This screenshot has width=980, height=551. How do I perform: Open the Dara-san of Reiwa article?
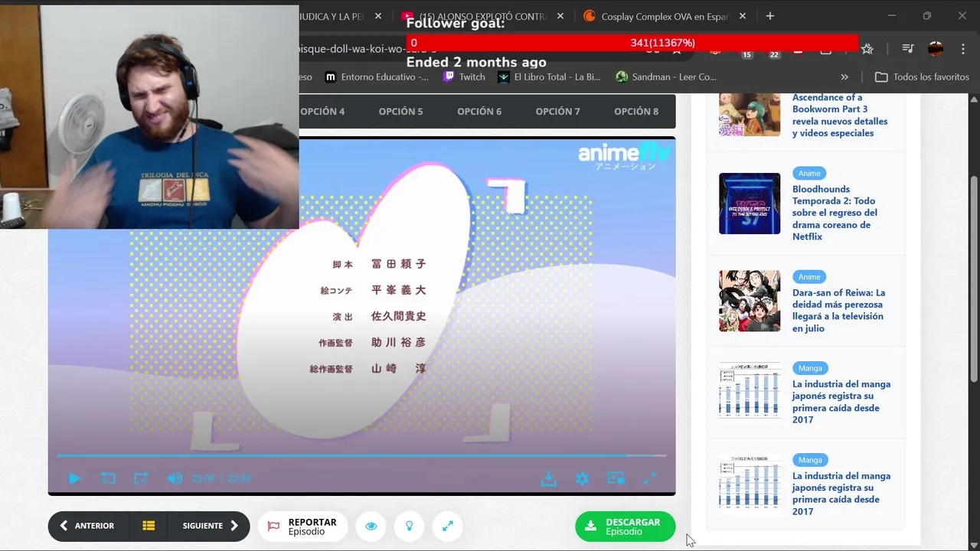(x=838, y=310)
